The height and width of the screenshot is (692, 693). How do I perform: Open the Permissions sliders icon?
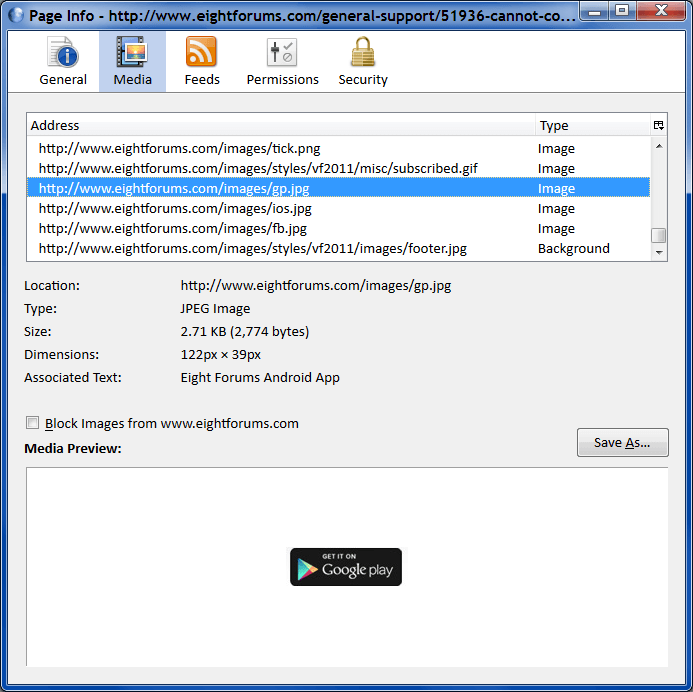pos(282,52)
